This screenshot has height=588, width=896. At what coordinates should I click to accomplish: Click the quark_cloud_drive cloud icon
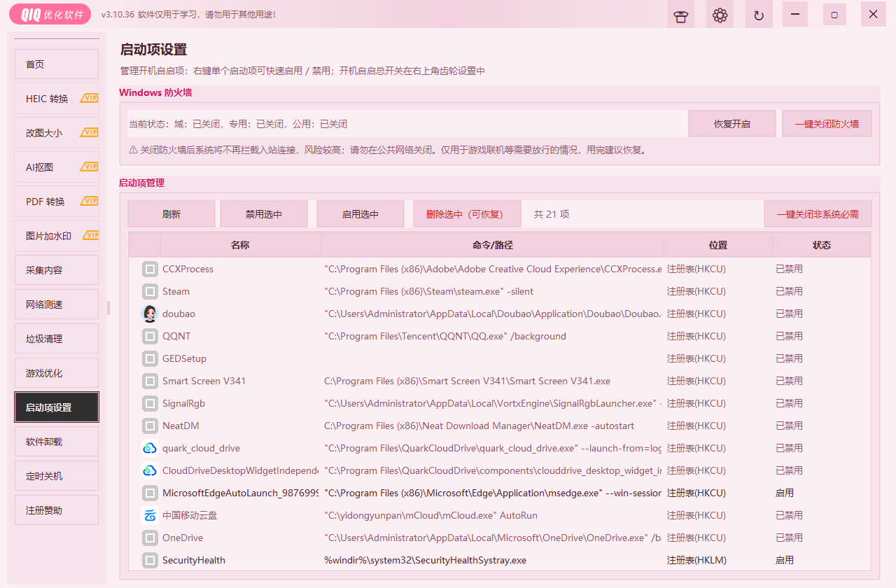point(150,448)
